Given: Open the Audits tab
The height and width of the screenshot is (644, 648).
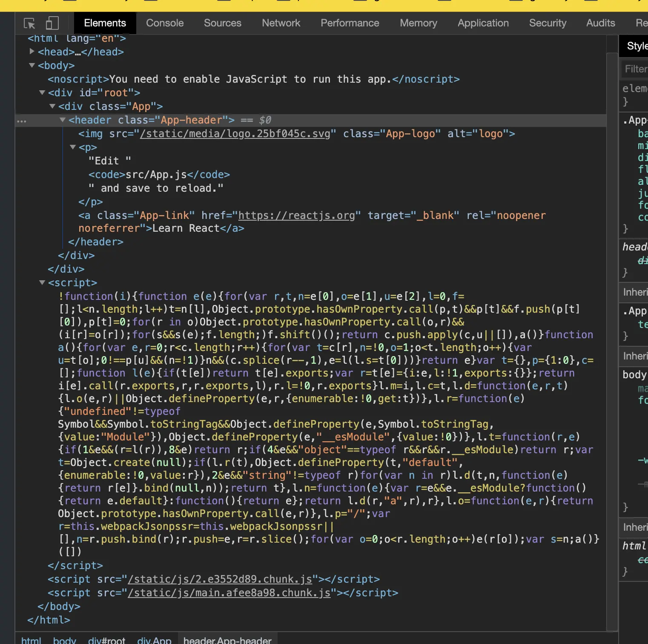Looking at the screenshot, I should tap(601, 23).
